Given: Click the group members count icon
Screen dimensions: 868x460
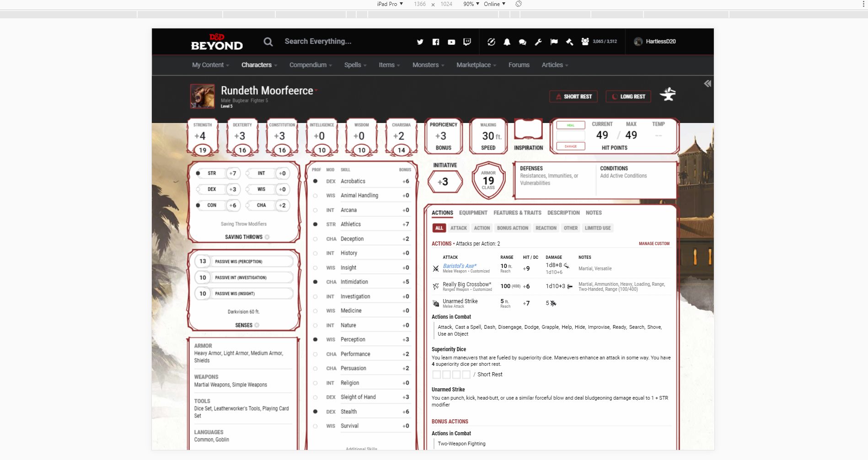Looking at the screenshot, I should coord(585,41).
